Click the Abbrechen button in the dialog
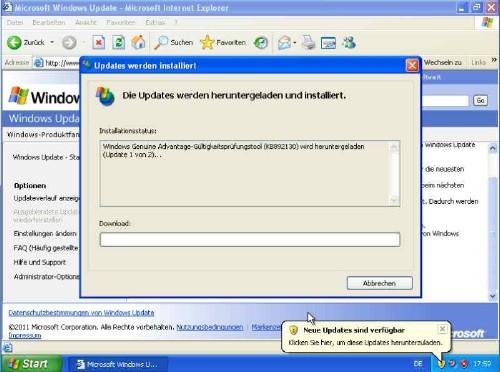This screenshot has width=500, height=372. 379,283
